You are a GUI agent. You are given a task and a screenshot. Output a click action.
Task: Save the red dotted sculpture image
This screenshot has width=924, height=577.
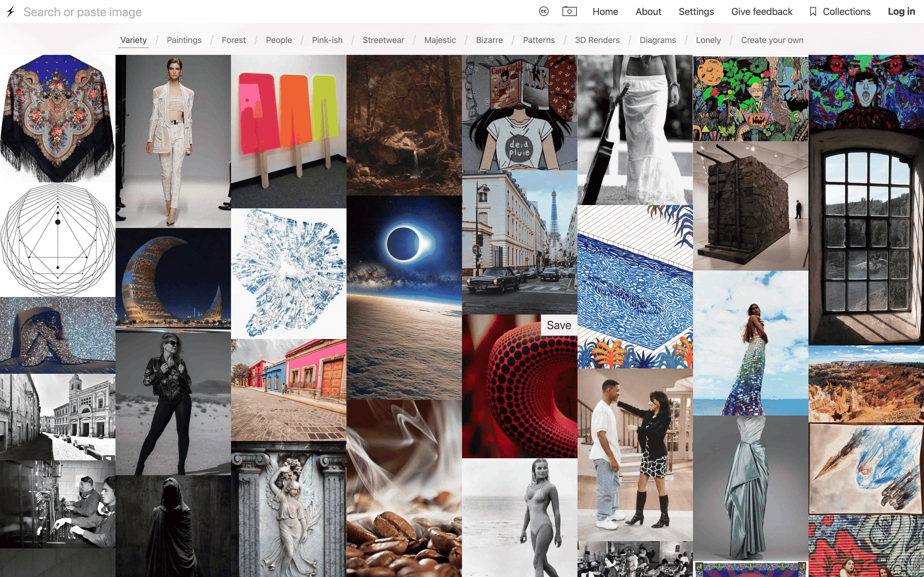click(559, 325)
